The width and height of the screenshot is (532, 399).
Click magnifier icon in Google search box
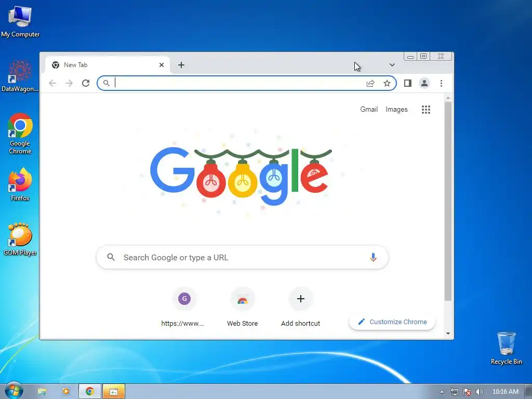pos(111,257)
